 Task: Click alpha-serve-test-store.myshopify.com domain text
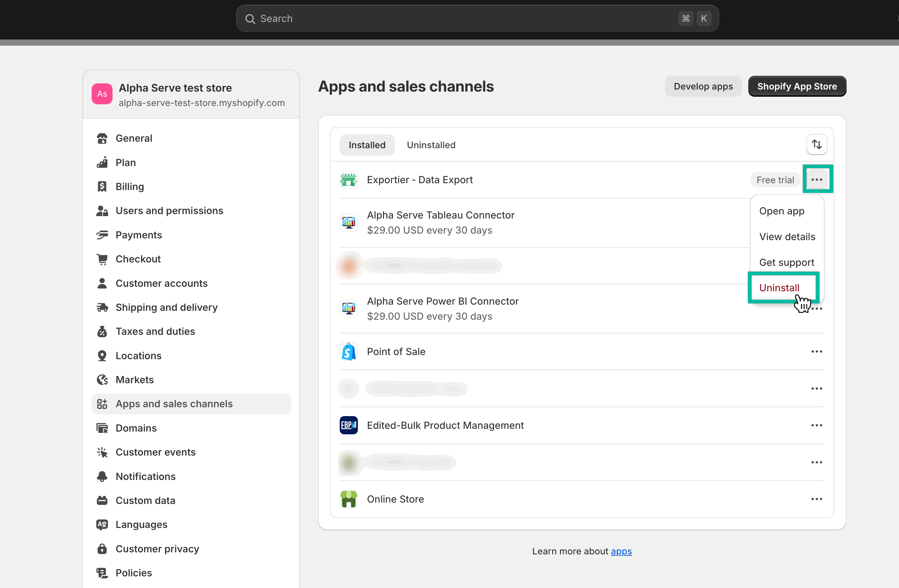point(202,103)
